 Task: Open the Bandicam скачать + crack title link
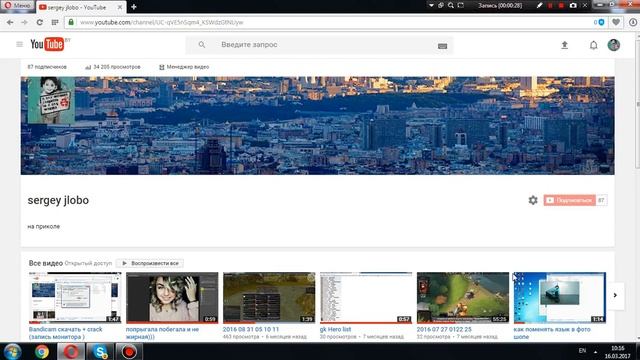66,333
